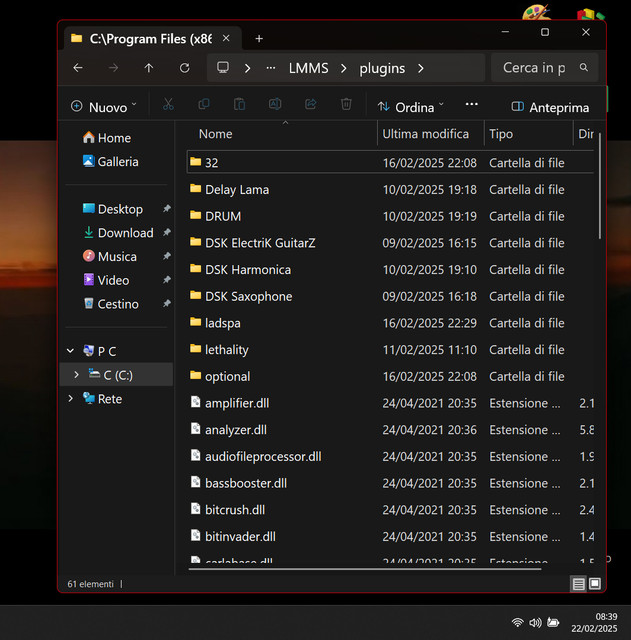This screenshot has width=631, height=640.
Task: Select the DSK Saxophone folder
Action: [390, 296]
